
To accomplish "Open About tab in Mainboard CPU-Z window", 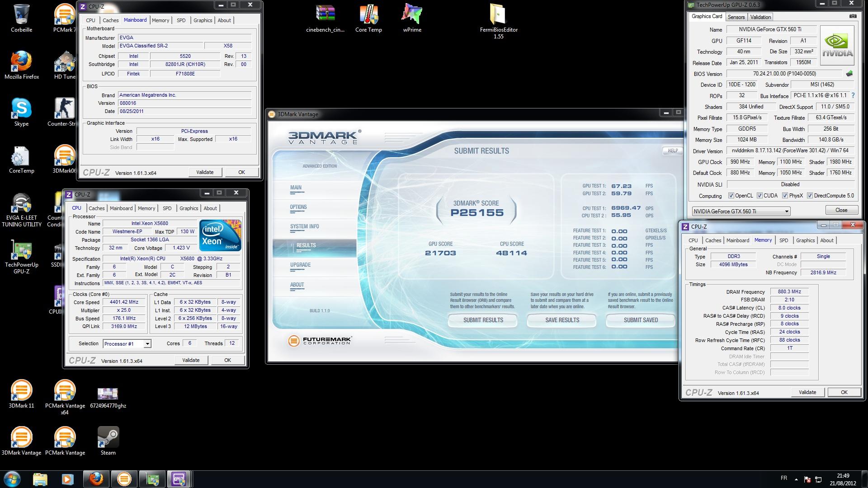I will [x=224, y=20].
